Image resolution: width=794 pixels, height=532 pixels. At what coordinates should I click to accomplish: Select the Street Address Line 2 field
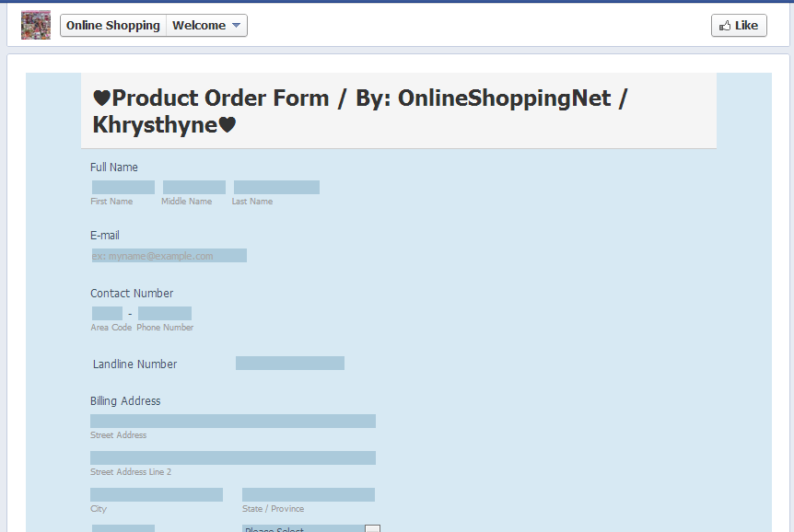point(233,458)
